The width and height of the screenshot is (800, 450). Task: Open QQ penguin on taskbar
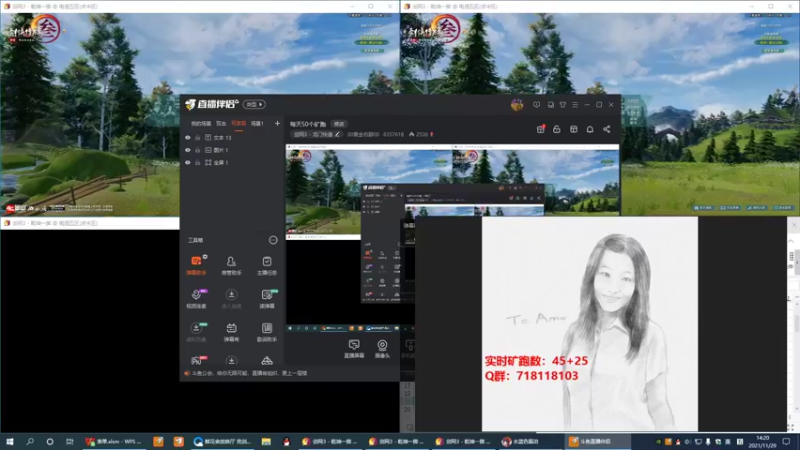tap(286, 441)
